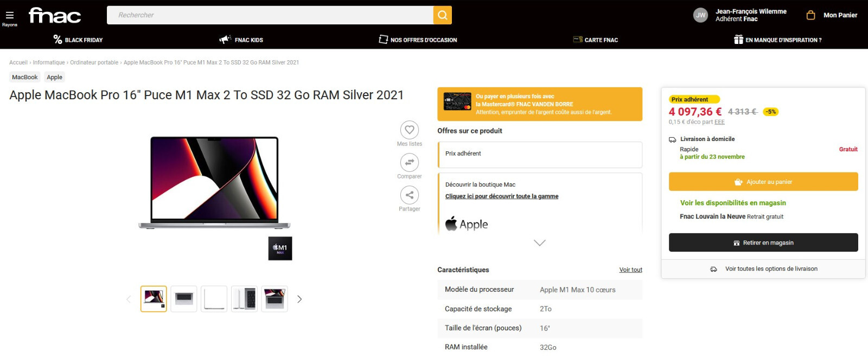Click Voir tout for characteristics
868x364 pixels.
click(631, 270)
